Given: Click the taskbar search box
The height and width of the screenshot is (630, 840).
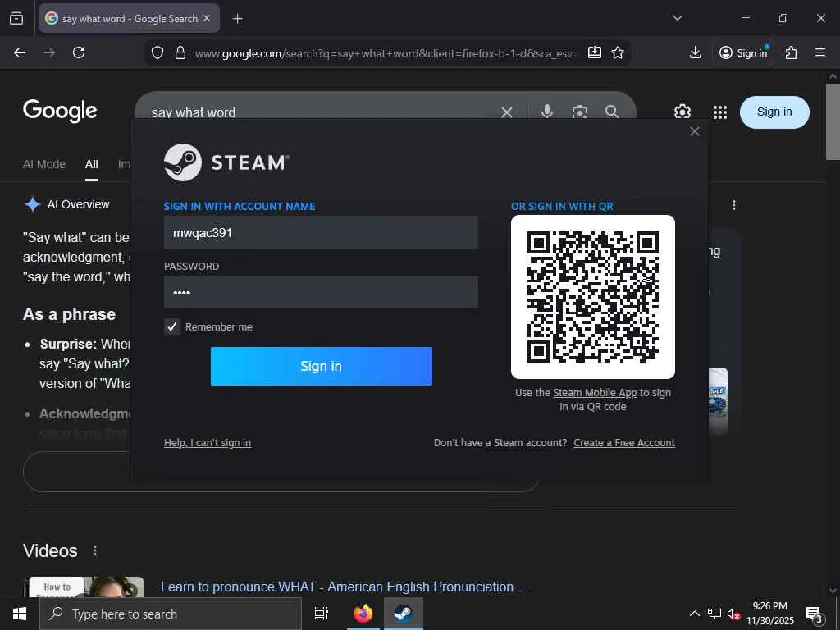Looking at the screenshot, I should pyautogui.click(x=171, y=614).
